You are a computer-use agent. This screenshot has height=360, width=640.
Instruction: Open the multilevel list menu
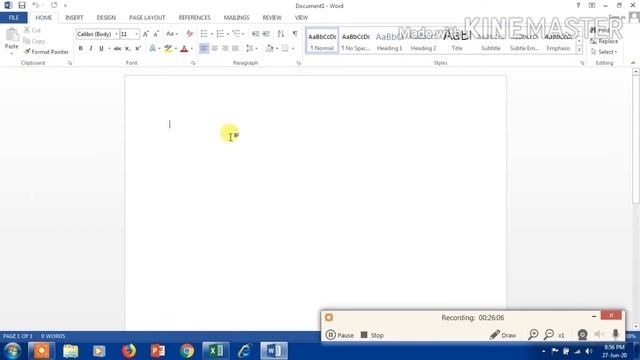coord(238,34)
